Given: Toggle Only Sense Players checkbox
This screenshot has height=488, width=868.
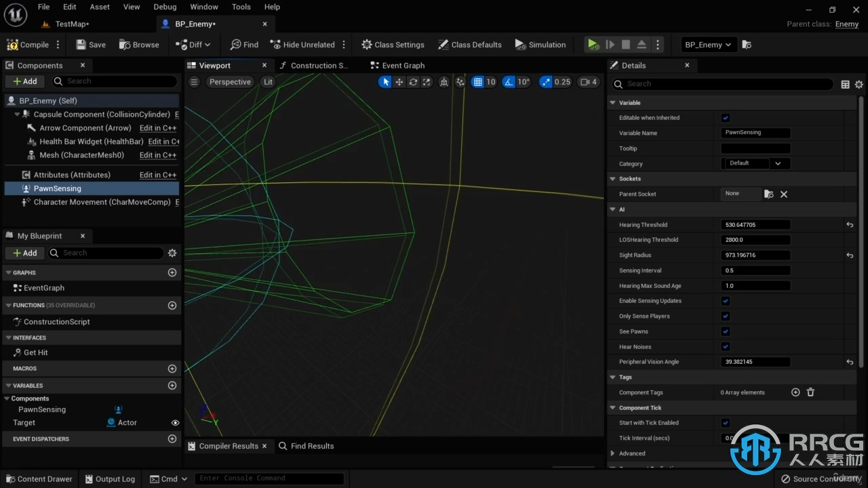Looking at the screenshot, I should (726, 317).
